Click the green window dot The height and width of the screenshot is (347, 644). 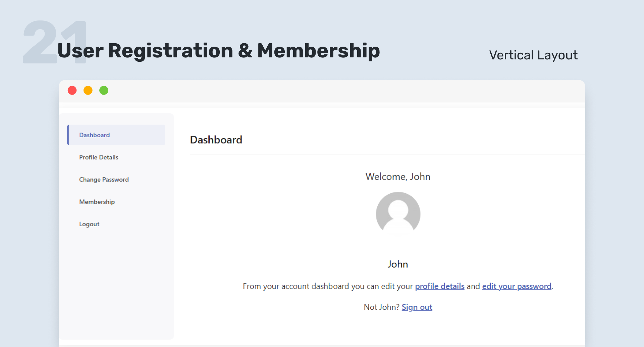point(104,90)
